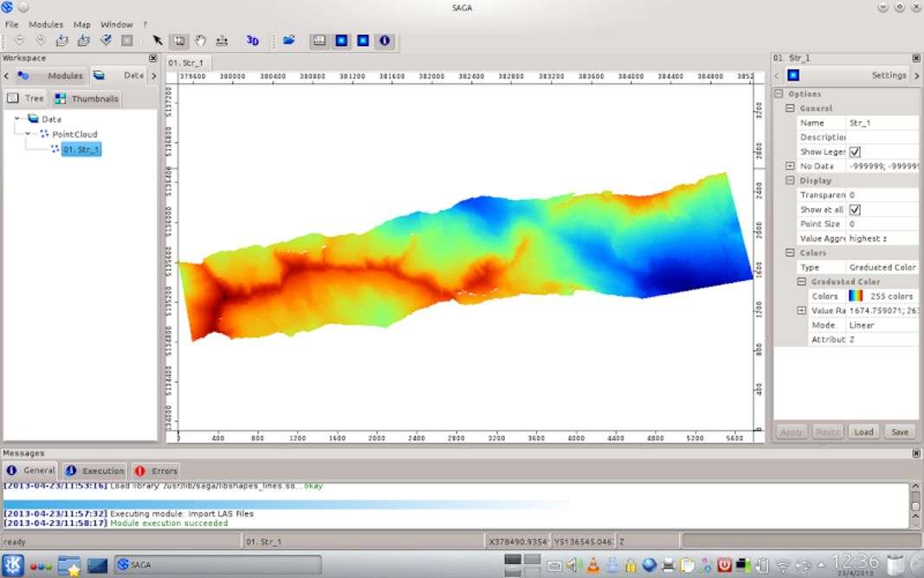Toggle the Show at all scales checkbox
Image resolution: width=924 pixels, height=578 pixels.
pos(855,210)
